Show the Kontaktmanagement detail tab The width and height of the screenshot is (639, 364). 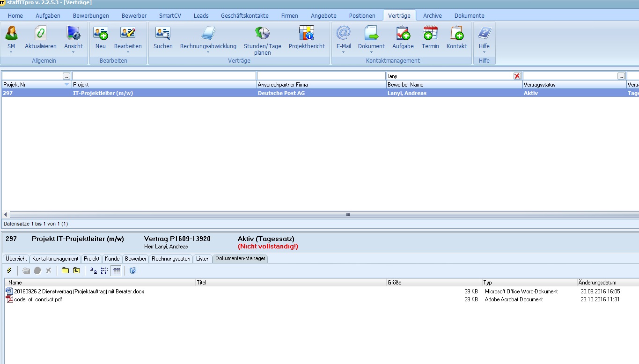55,259
